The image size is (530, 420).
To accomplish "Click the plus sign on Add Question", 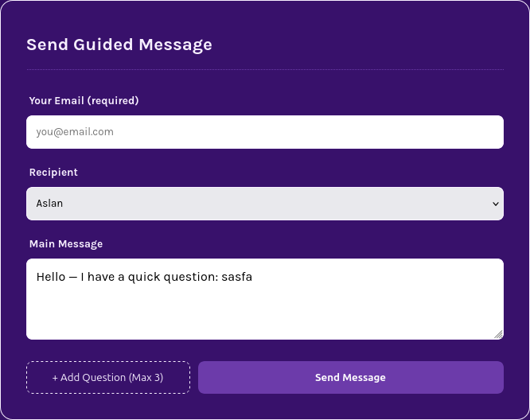I will point(55,378).
